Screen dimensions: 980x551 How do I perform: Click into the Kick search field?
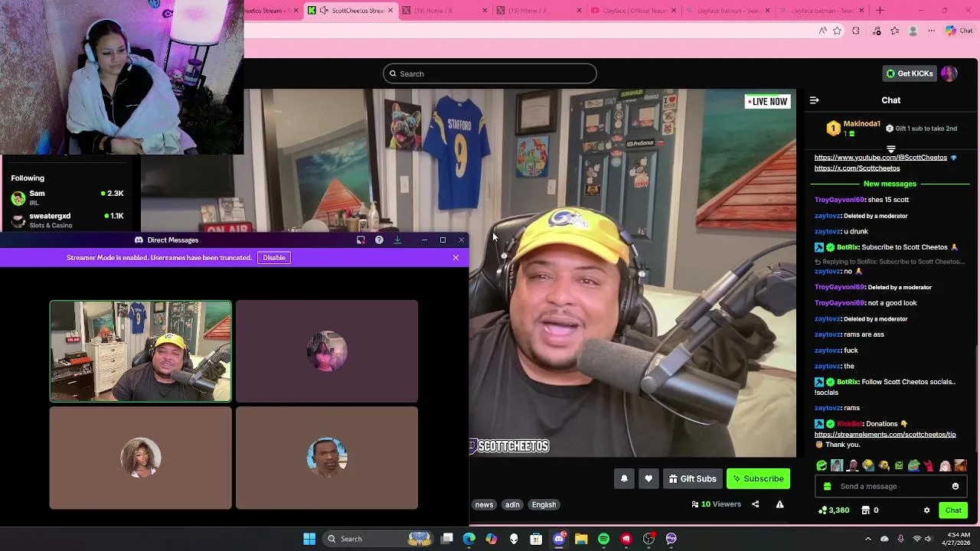tap(490, 73)
